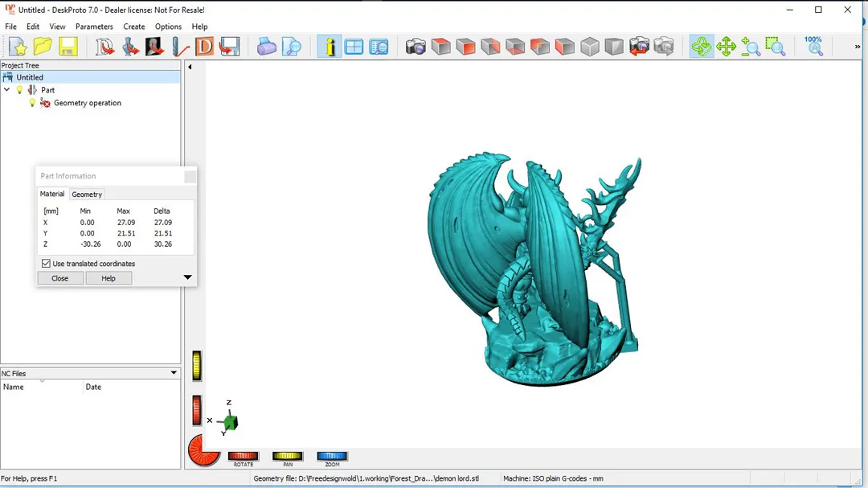The height and width of the screenshot is (488, 868).
Task: Open the NC Files dropdown arrow
Action: point(174,373)
